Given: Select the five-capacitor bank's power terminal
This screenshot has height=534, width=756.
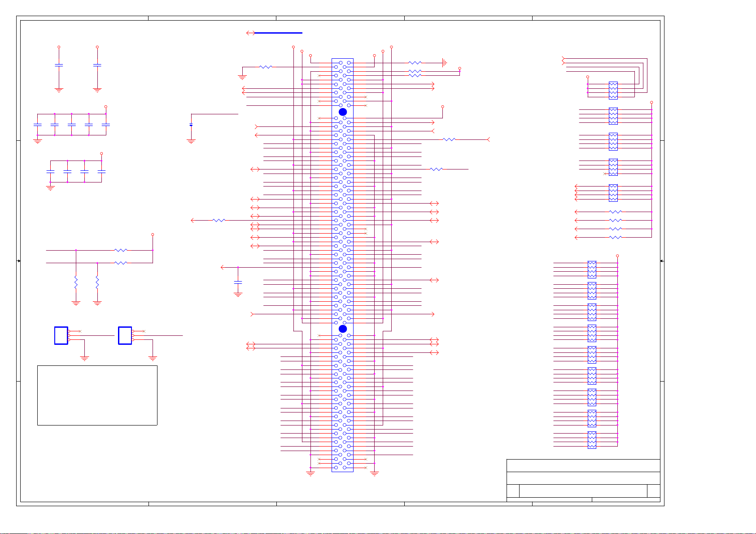Looking at the screenshot, I should click(106, 107).
